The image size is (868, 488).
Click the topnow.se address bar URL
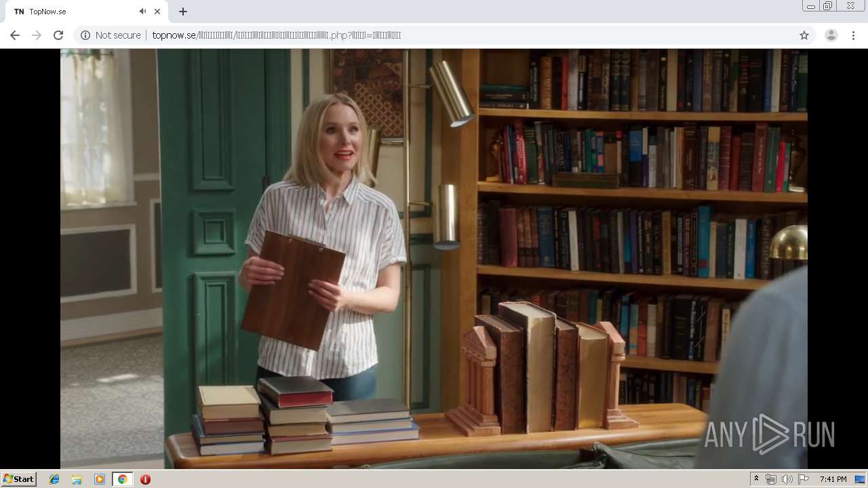click(x=277, y=35)
